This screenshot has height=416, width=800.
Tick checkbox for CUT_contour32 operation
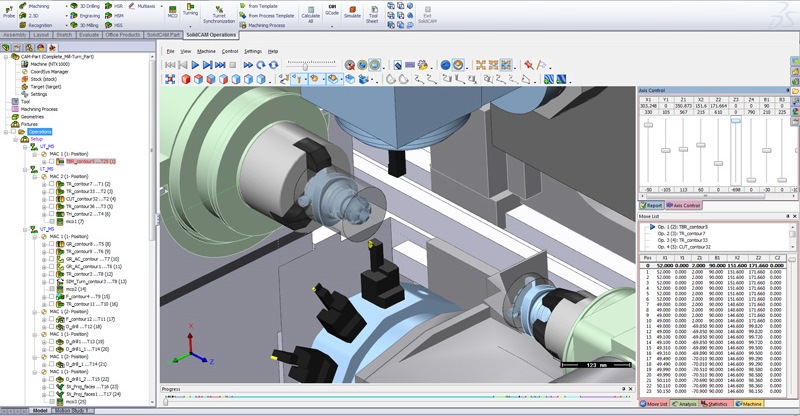[x=52, y=199]
